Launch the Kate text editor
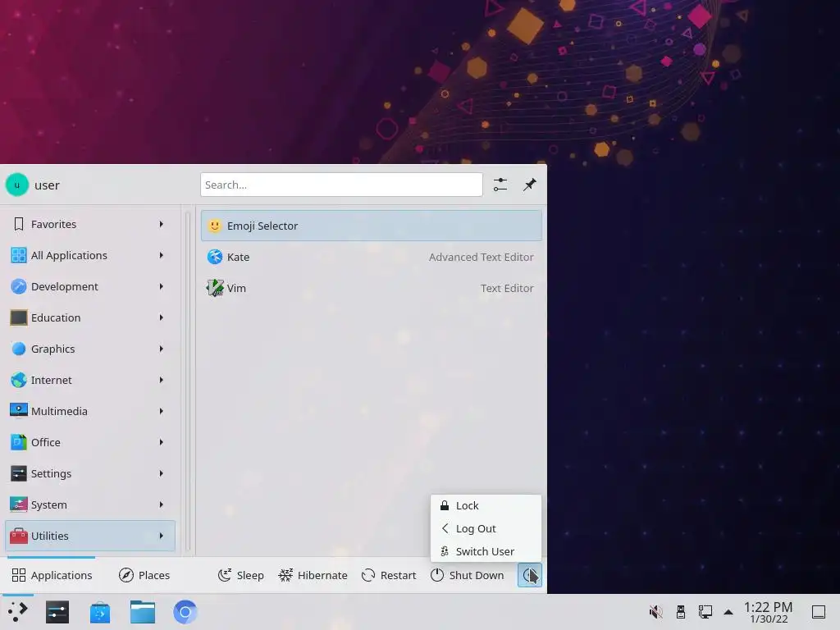Screen dimensions: 840x630 click(x=372, y=257)
